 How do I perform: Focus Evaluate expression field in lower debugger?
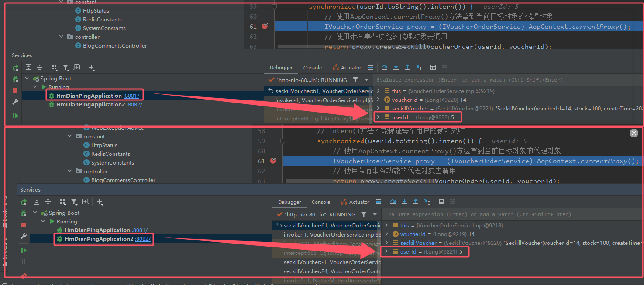point(513,214)
